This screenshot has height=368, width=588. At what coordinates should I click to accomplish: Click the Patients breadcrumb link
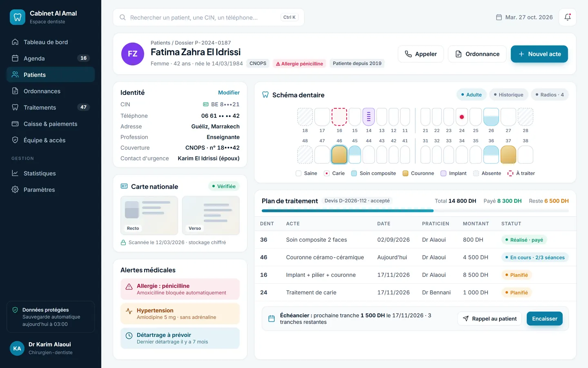click(x=160, y=43)
